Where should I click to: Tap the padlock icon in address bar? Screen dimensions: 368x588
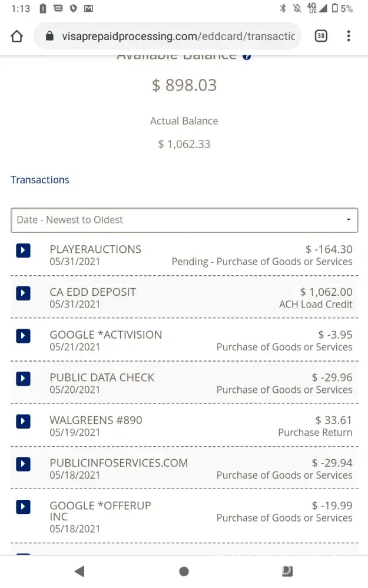(50, 36)
